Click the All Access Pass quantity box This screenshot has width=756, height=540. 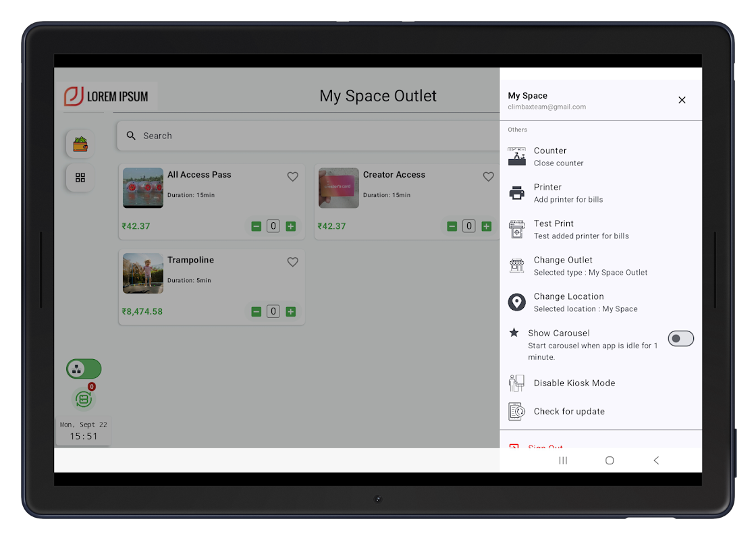(x=273, y=226)
